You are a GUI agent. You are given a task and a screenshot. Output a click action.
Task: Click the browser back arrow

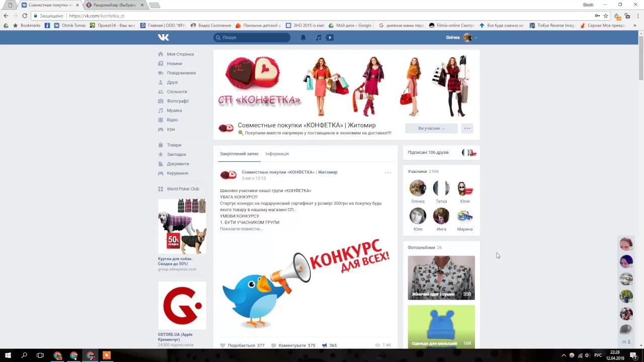coord(6,16)
